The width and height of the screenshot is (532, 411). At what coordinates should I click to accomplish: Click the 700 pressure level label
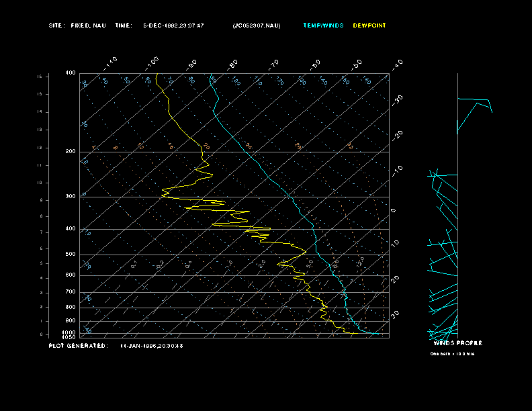(71, 291)
